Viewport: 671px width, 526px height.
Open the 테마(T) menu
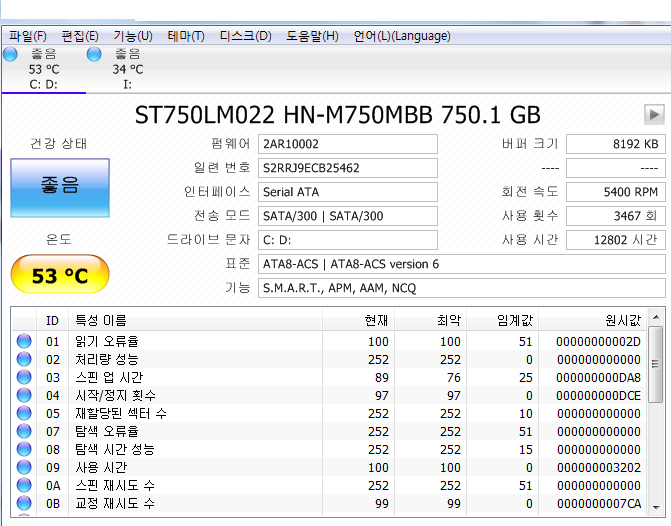coord(186,36)
